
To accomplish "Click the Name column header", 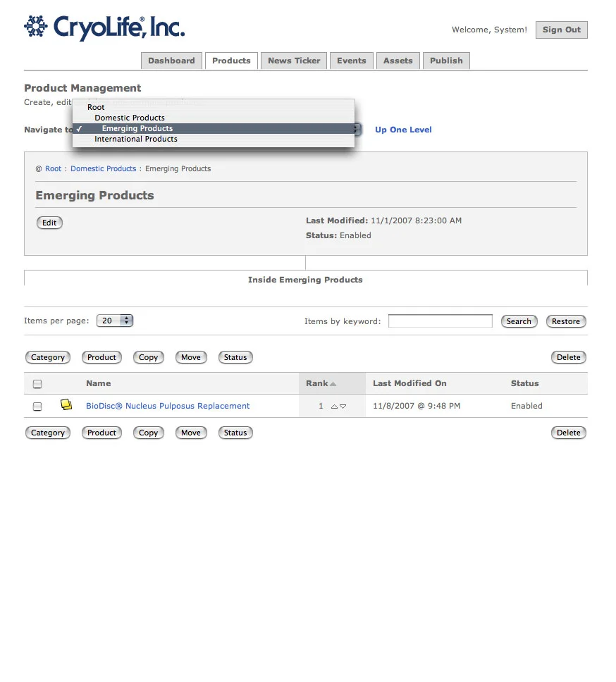I will tap(98, 383).
